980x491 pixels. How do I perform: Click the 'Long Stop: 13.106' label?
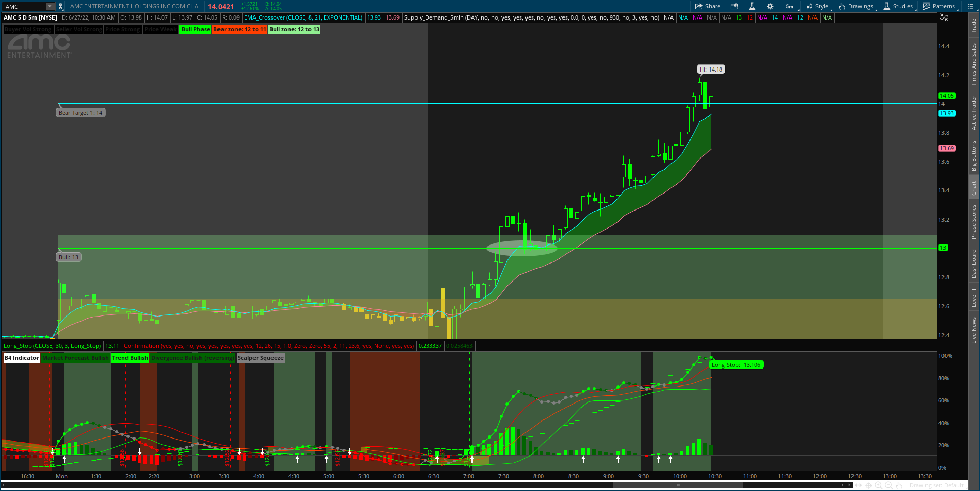[x=736, y=365]
